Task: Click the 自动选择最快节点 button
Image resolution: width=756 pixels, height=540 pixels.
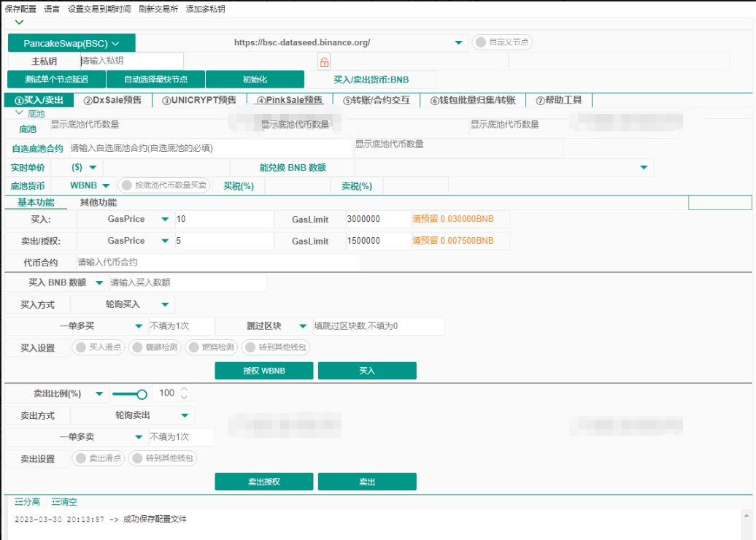Action: 155,79
